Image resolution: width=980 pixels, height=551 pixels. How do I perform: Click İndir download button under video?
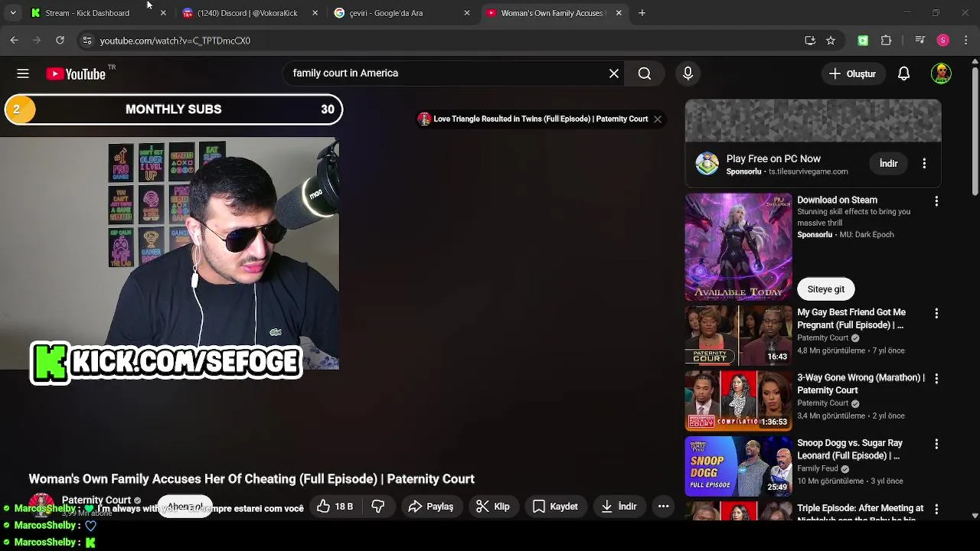click(619, 506)
